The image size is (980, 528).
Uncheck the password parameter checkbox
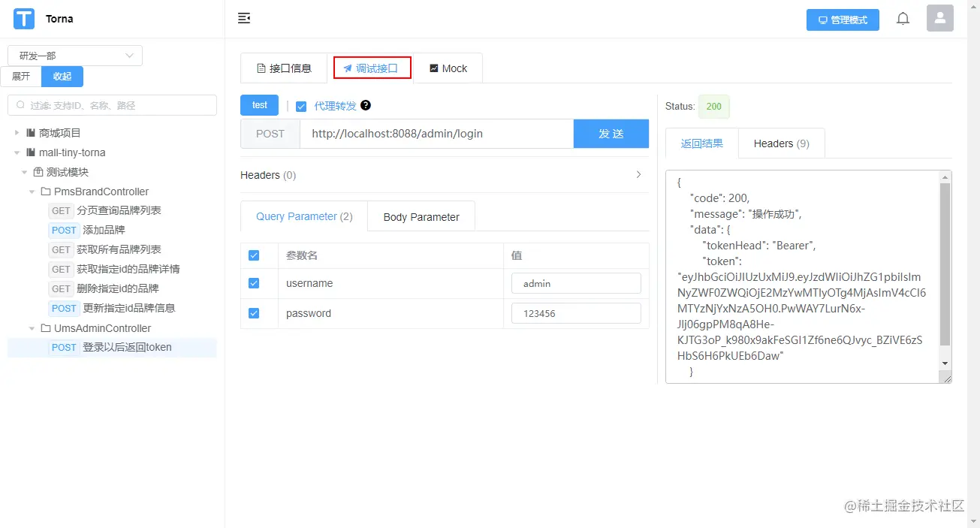pos(254,313)
